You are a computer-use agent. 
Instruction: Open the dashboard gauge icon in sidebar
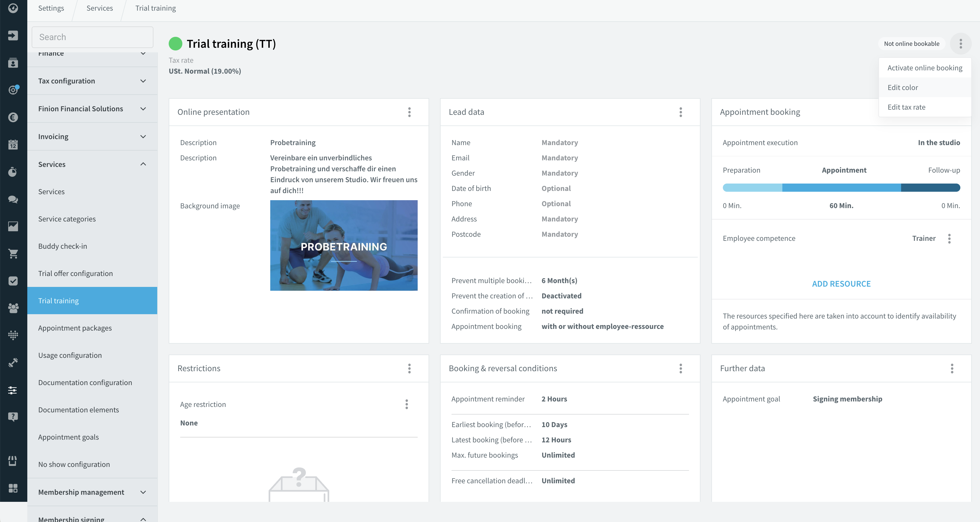point(13,8)
